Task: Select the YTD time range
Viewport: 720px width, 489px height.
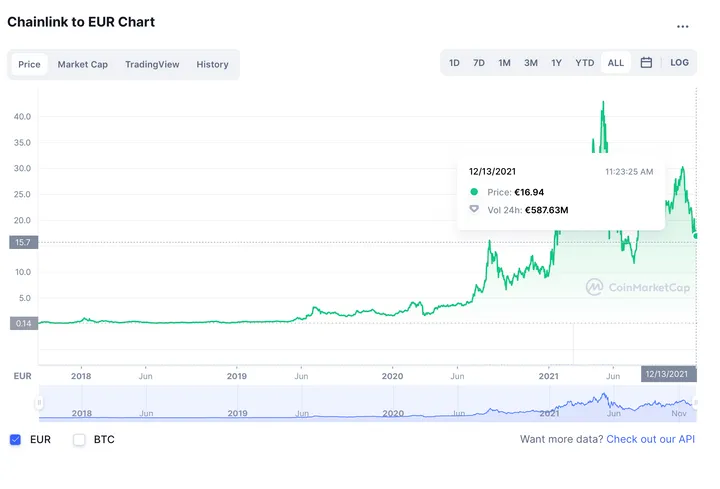Action: tap(585, 63)
